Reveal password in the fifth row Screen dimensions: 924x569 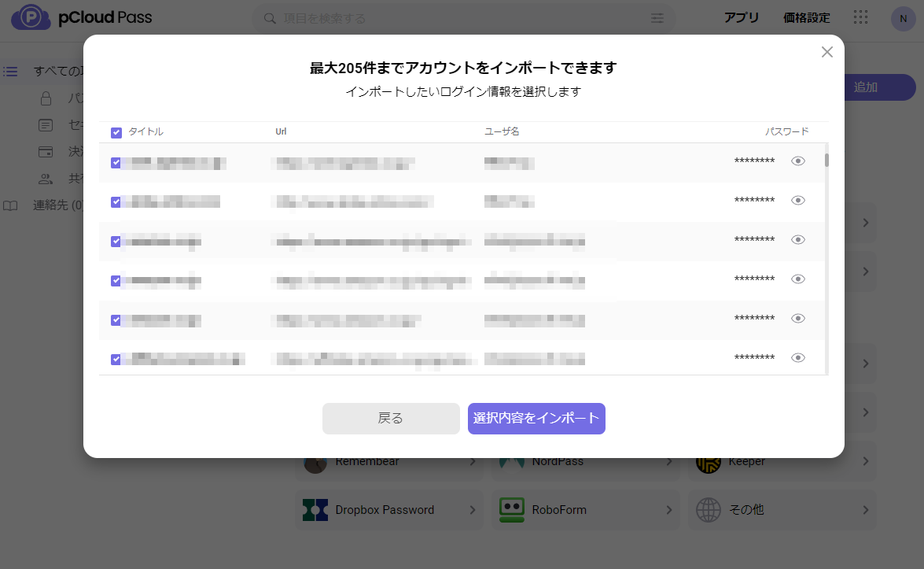pyautogui.click(x=798, y=319)
